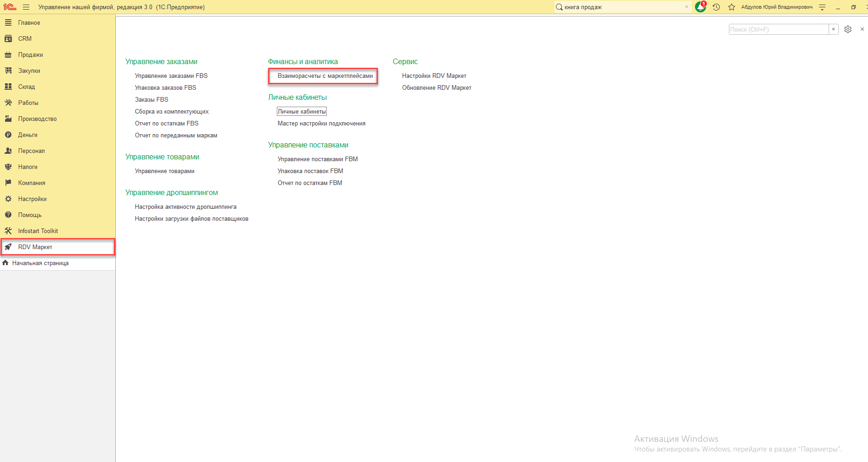Open menu settings gear icon
Image resolution: width=868 pixels, height=462 pixels.
coord(848,29)
